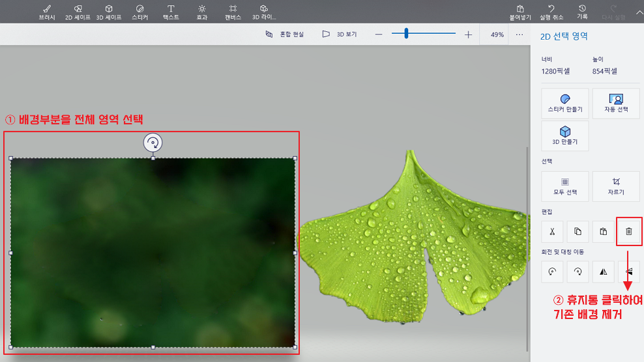Open the 2D shapes (2D 셰이프) tool
Image resolution: width=644 pixels, height=362 pixels.
78,12
